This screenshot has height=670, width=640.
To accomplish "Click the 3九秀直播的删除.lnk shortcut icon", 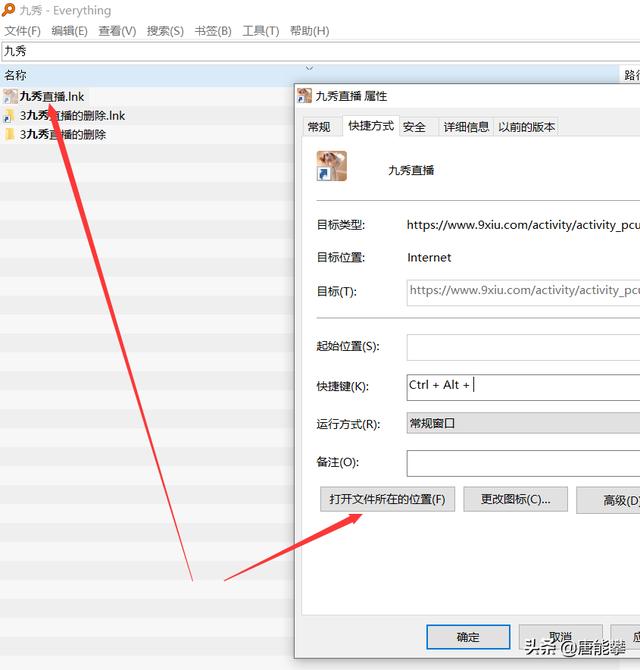I will coord(9,116).
